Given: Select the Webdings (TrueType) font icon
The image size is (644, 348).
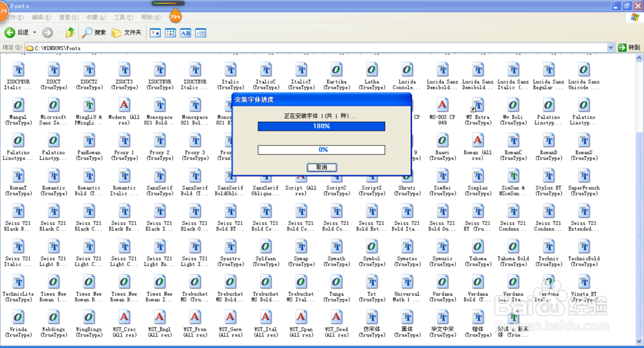Looking at the screenshot, I should (53, 317).
